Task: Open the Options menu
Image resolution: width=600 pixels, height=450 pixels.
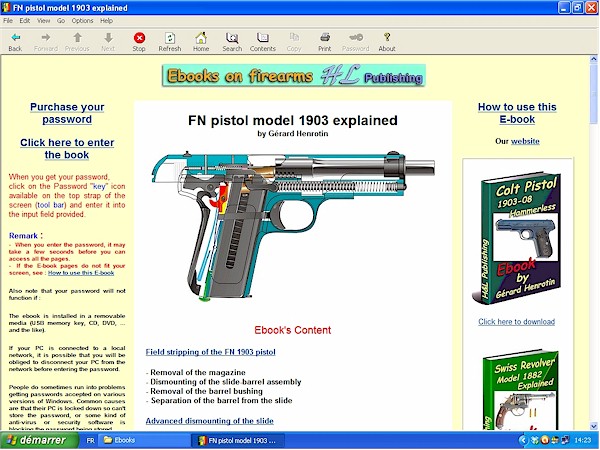Action: [x=82, y=21]
